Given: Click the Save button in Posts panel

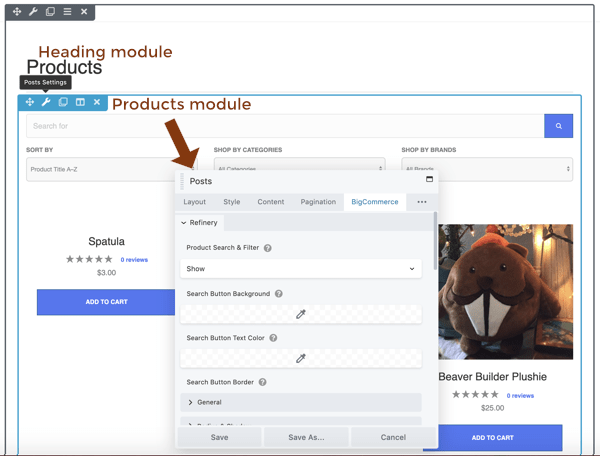Looking at the screenshot, I should pyautogui.click(x=219, y=437).
